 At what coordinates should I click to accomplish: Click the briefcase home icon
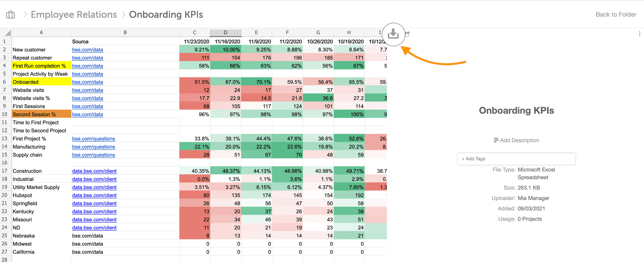point(10,15)
